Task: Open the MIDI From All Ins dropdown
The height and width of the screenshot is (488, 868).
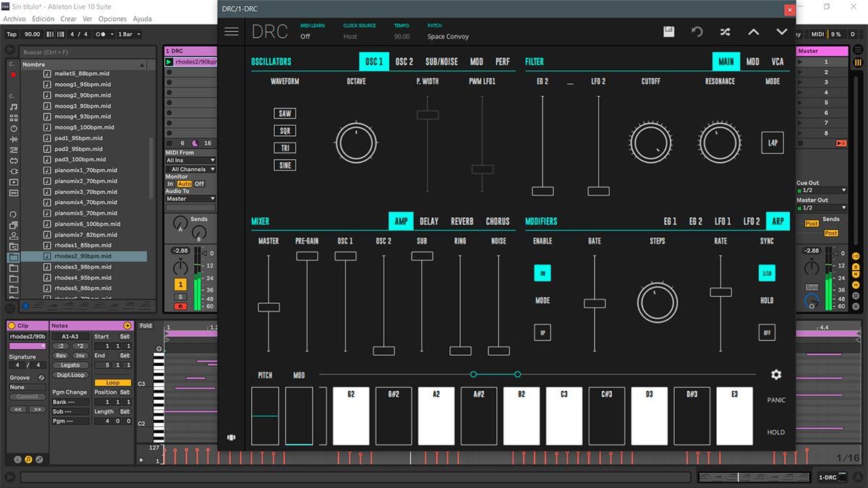Action: [x=191, y=160]
